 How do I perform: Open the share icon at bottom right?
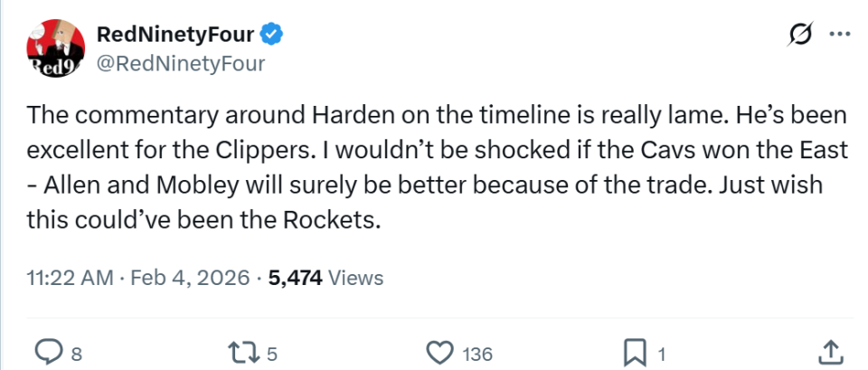point(831,351)
